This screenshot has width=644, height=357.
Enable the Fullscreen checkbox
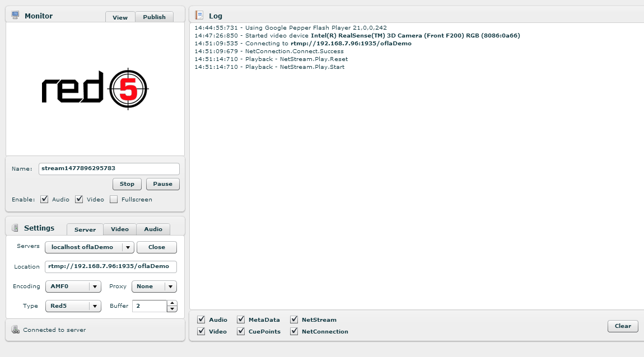click(x=114, y=199)
